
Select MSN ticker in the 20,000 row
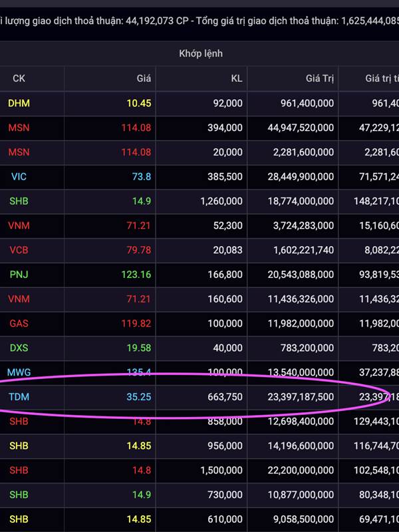pyautogui.click(x=19, y=152)
